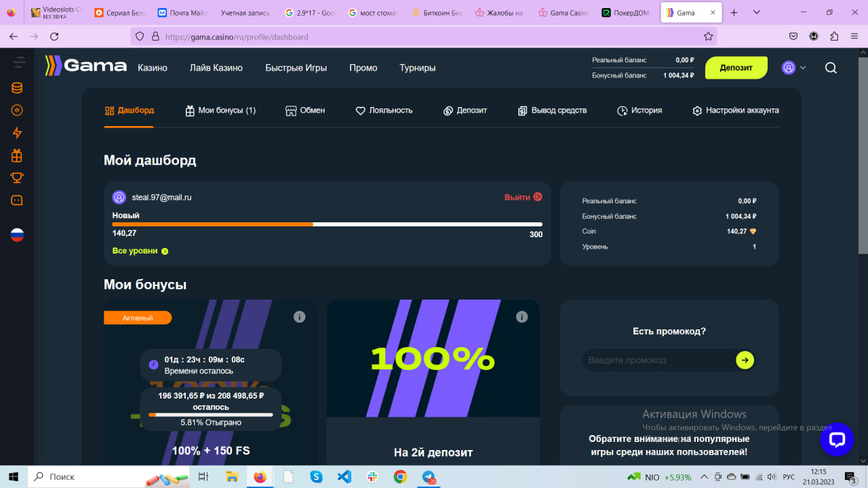The width and height of the screenshot is (868, 488).
Task: Open the История tab
Action: point(639,110)
